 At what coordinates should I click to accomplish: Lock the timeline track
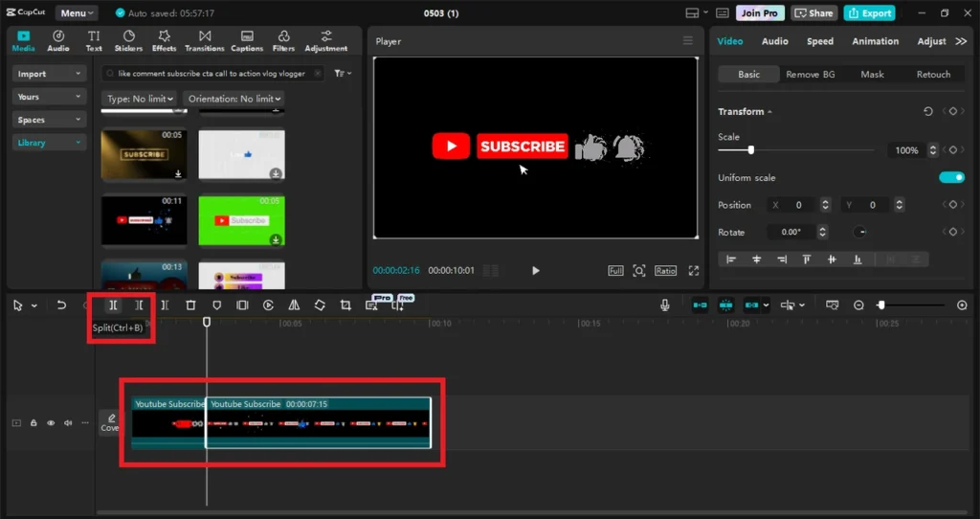33,422
